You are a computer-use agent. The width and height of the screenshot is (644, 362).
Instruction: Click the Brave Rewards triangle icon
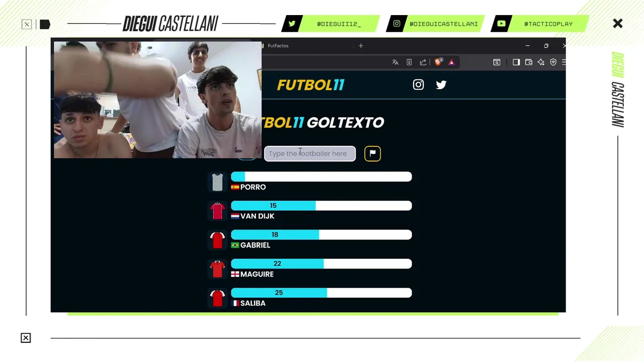(x=451, y=62)
